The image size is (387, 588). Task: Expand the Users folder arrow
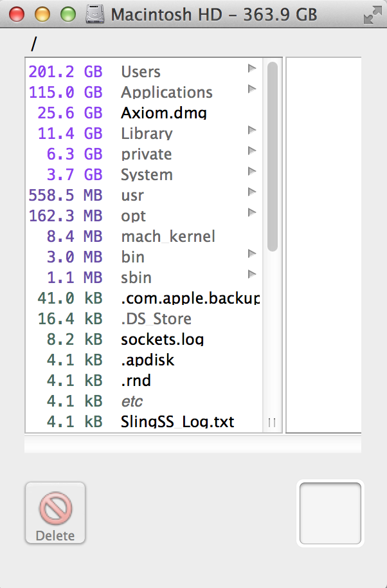tap(252, 68)
